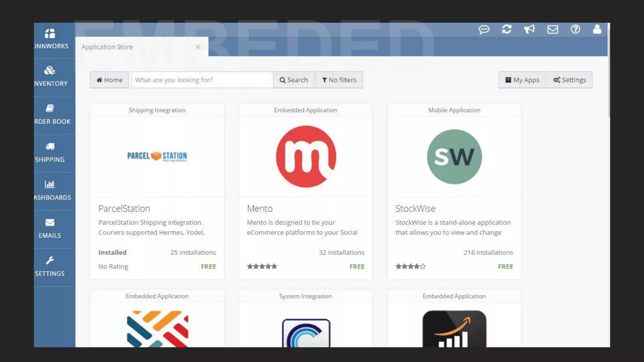644x362 pixels.
Task: Click the app search input field
Action: tap(202, 80)
